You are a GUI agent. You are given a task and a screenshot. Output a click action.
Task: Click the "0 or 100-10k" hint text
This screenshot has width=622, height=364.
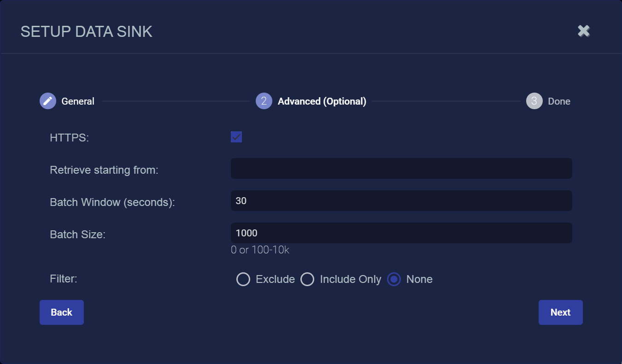point(260,250)
